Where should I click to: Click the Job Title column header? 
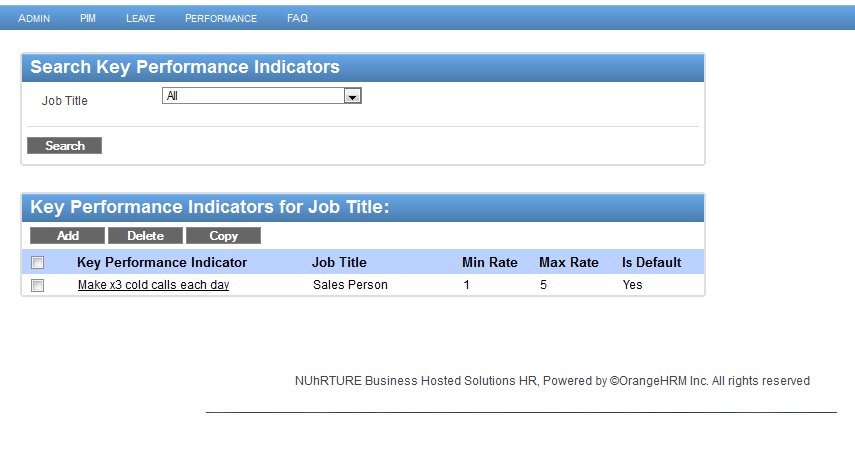coord(339,263)
